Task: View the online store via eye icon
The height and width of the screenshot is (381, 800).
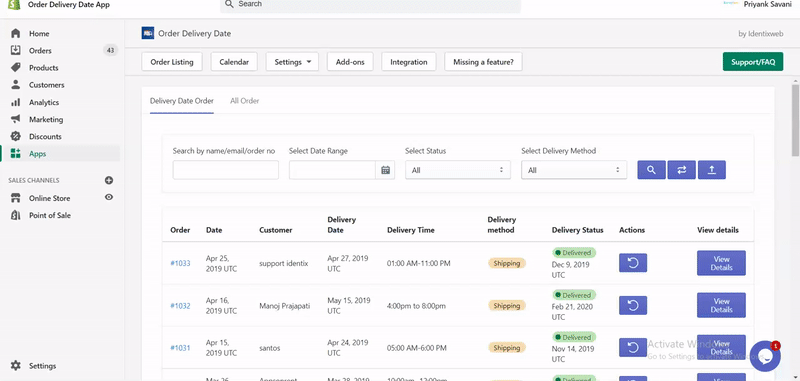Action: (x=109, y=197)
